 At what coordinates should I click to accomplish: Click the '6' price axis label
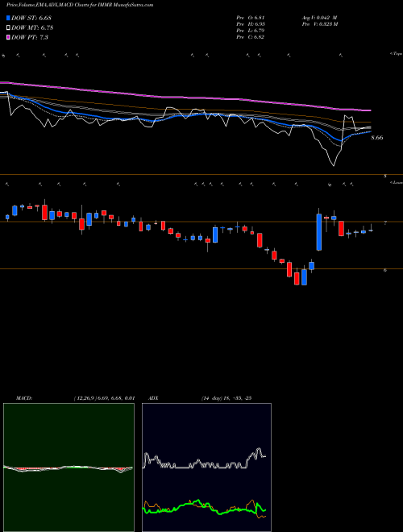[385, 270]
